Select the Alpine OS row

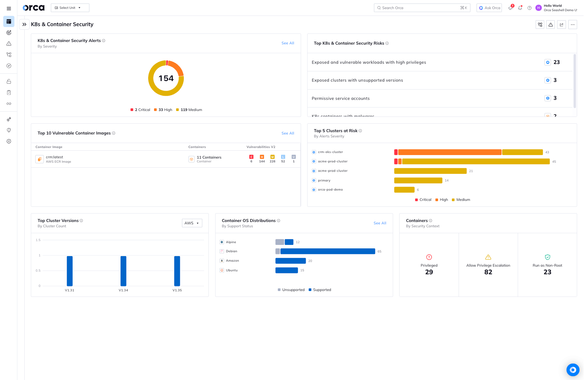pyautogui.click(x=231, y=242)
